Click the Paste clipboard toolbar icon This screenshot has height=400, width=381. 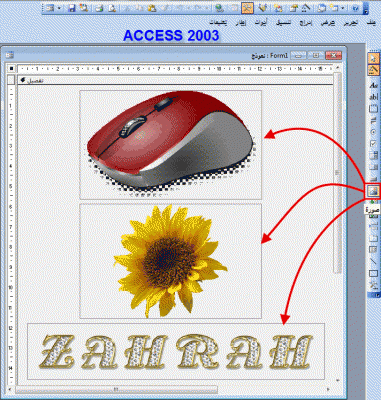click(x=151, y=8)
